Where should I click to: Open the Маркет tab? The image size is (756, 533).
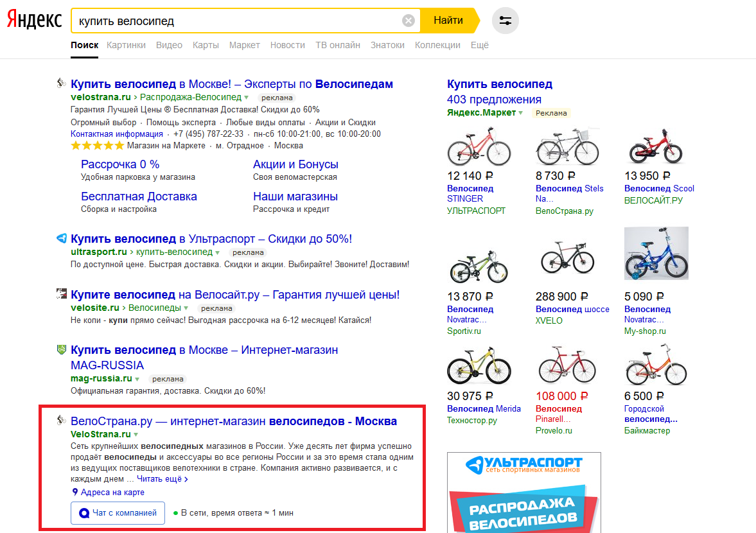pos(245,45)
